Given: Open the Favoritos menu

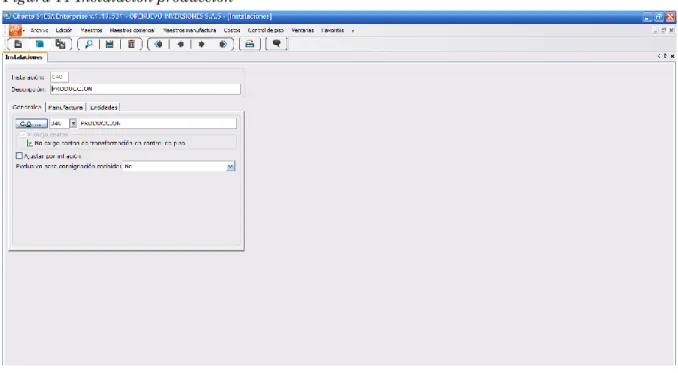Looking at the screenshot, I should (333, 30).
